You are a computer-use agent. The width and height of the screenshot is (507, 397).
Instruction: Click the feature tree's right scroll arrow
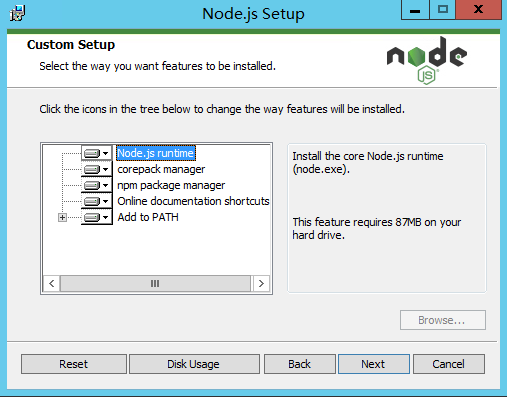[261, 284]
